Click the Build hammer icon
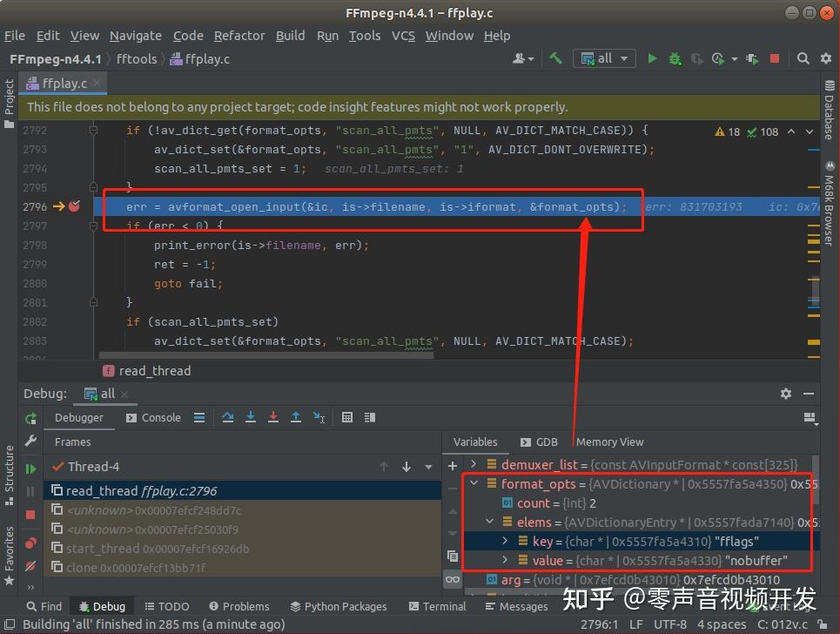Screen dimensions: 840x634 [x=555, y=58]
